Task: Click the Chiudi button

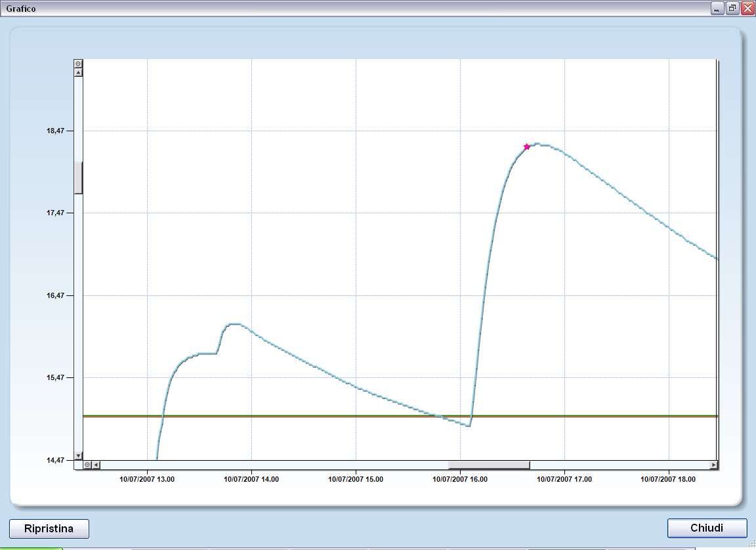Action: point(707,528)
